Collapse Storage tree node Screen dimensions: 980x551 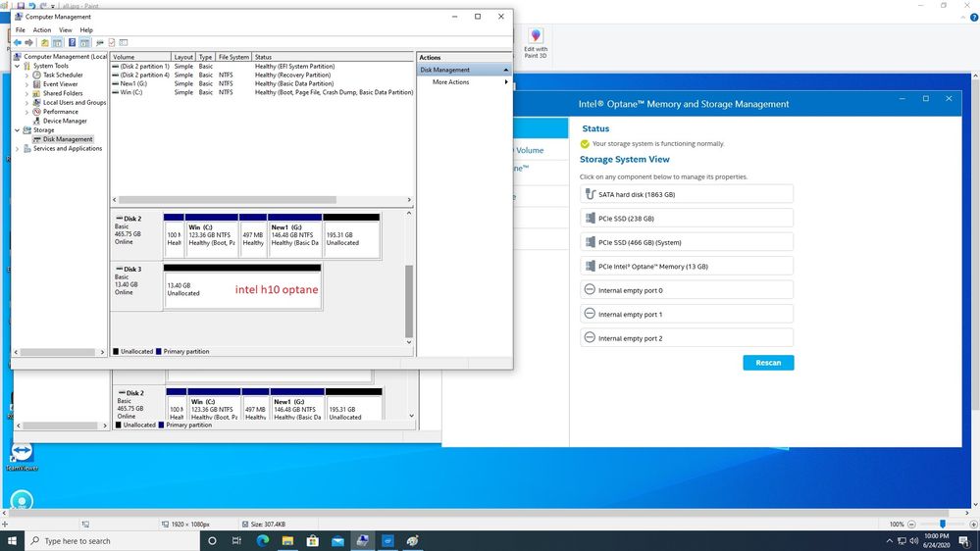(18, 130)
